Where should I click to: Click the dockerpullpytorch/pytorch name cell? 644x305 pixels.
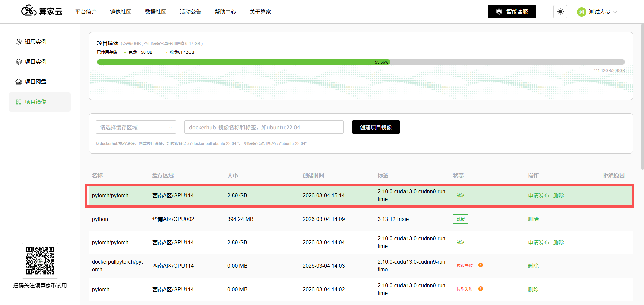(117, 266)
